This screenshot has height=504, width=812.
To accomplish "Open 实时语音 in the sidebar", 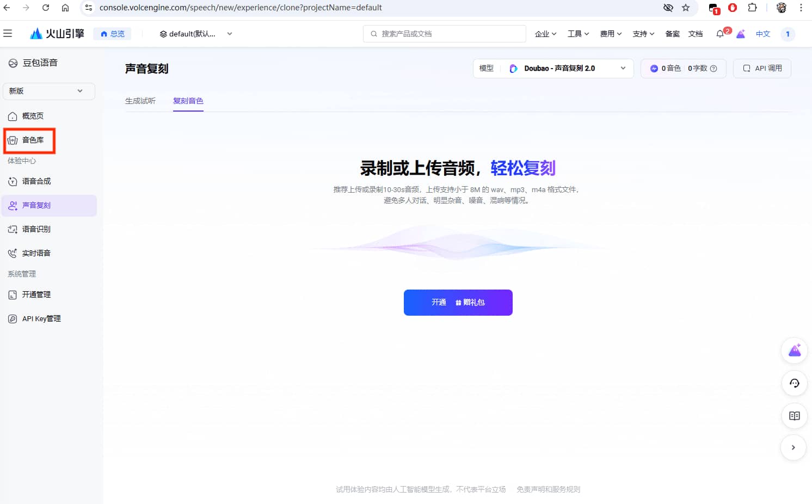I will click(x=36, y=253).
